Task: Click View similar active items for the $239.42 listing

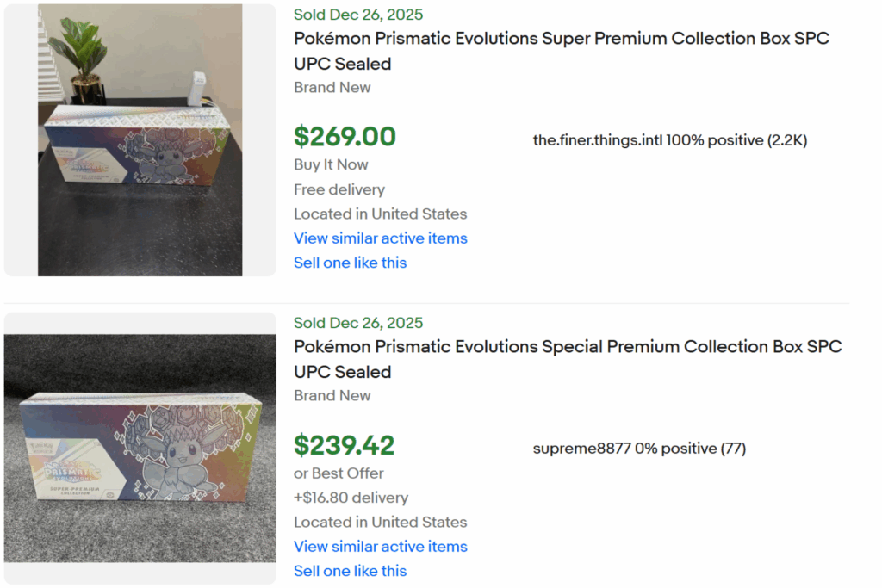Action: tap(380, 547)
